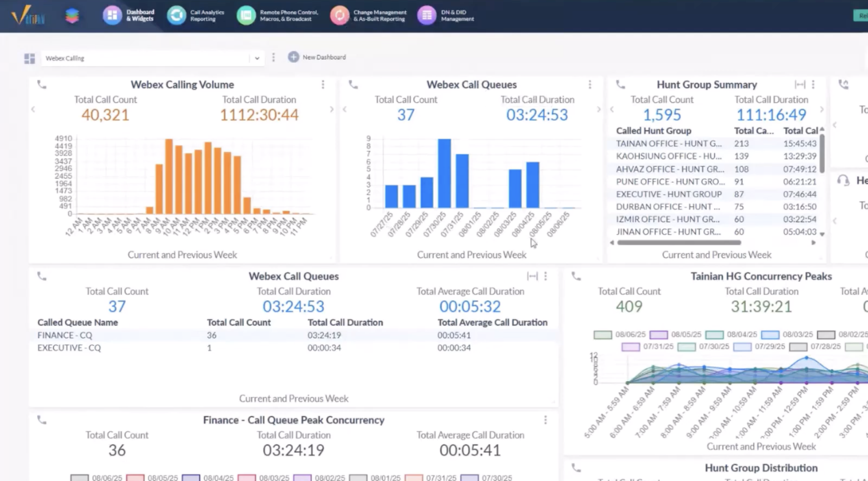
Task: Open Finance Call Queue Peak Concurrency options menu
Action: point(545,420)
